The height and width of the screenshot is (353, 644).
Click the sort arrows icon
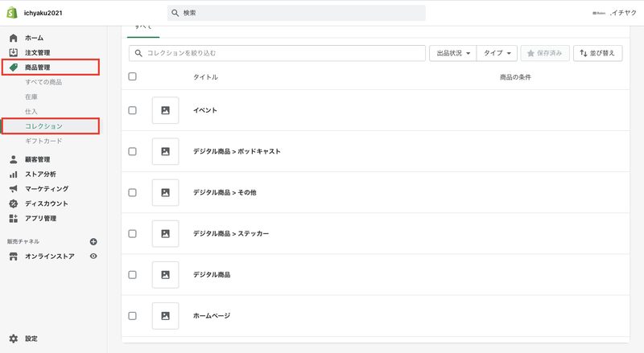tap(583, 53)
